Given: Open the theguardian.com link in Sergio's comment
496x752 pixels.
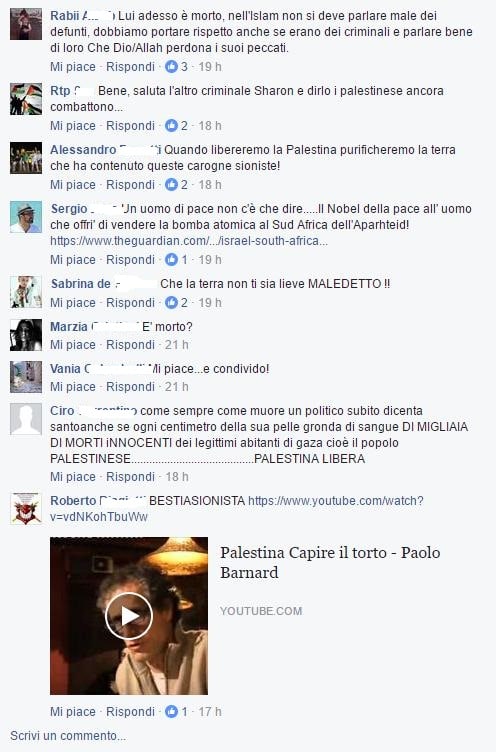Looking at the screenshot, I should (189, 241).
